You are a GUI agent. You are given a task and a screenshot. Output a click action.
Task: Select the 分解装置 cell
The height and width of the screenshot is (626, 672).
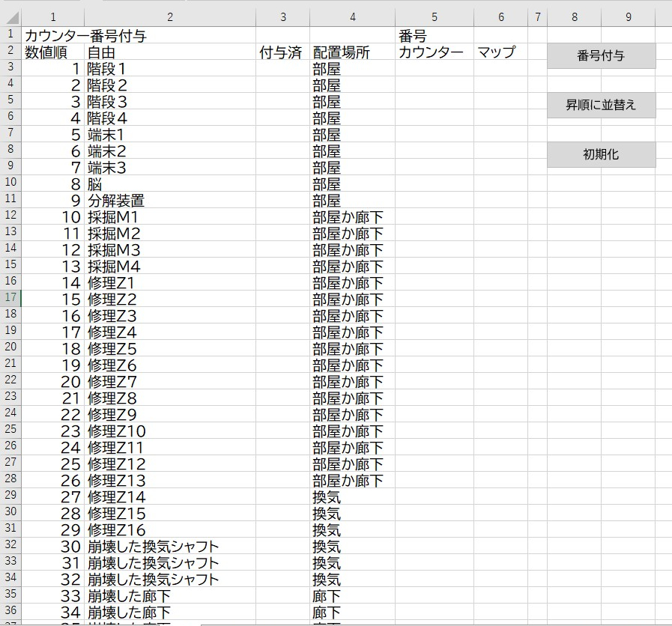tap(170, 200)
